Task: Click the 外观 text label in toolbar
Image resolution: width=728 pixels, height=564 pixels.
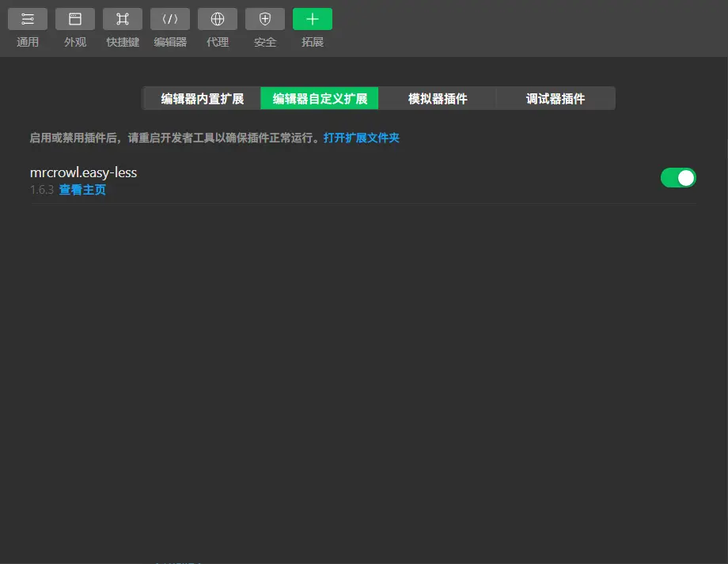Action: point(75,42)
